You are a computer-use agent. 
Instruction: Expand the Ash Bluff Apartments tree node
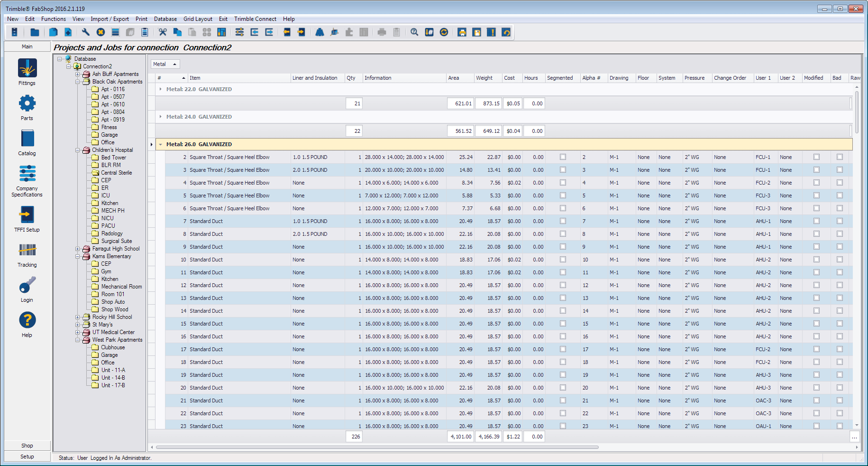click(77, 74)
